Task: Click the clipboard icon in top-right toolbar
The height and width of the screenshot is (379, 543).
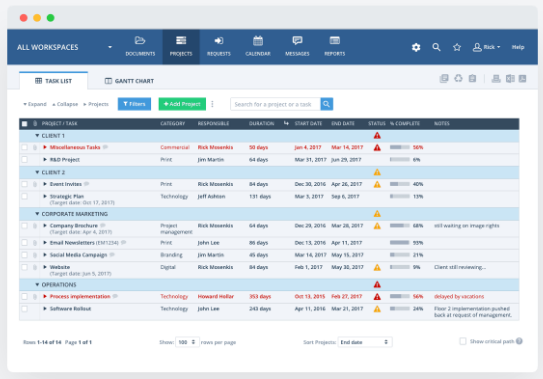Action: click(x=472, y=79)
